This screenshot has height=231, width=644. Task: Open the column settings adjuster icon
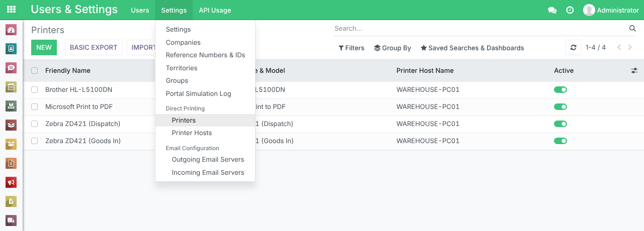[x=634, y=71]
